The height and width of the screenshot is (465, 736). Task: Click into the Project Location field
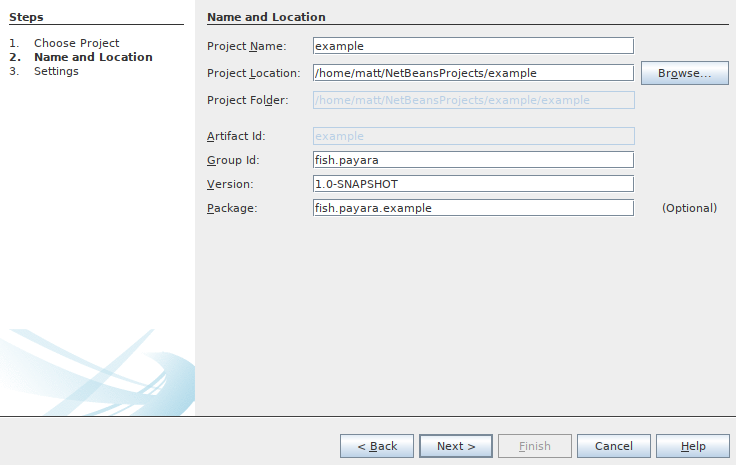(473, 73)
